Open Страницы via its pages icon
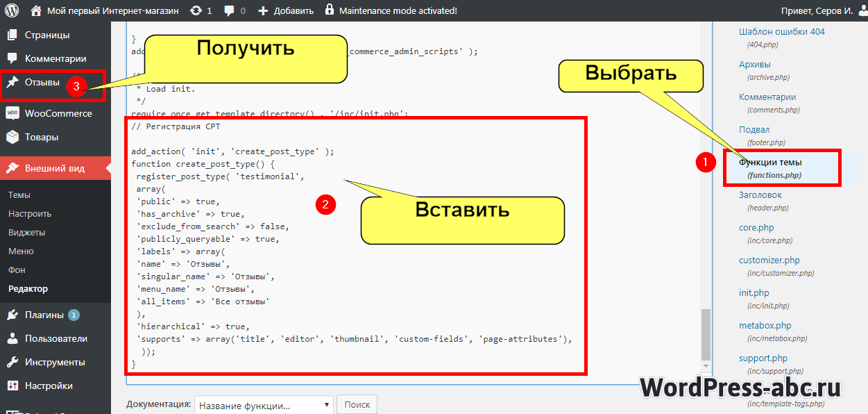This screenshot has height=414, width=868. [12, 35]
